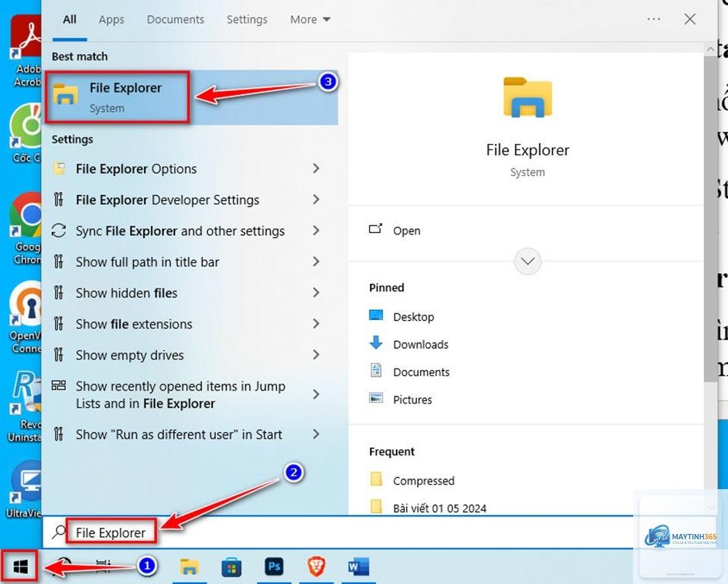Open Revo Uninstaller desktop shortcut
Screen dimensions: 728x584
pos(26,407)
